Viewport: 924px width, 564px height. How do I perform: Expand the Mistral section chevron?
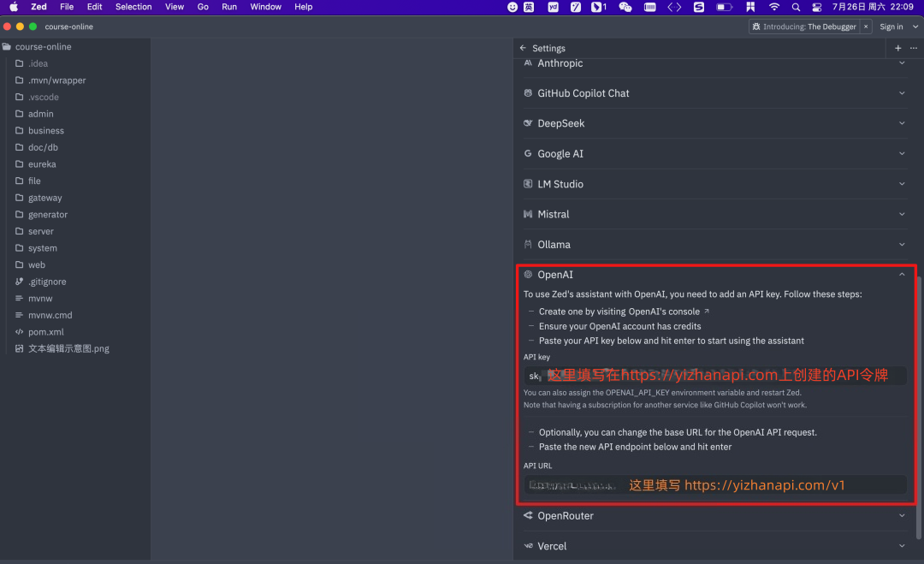click(x=902, y=214)
